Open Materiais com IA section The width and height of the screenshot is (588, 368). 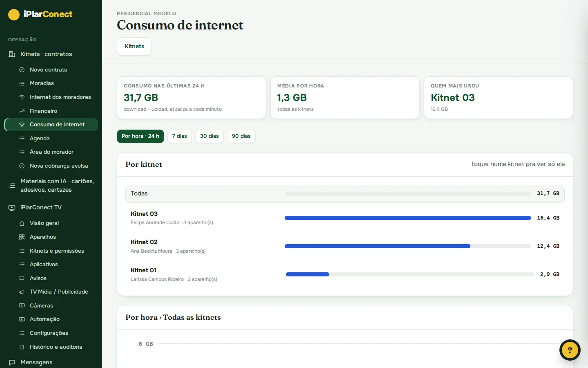(51, 185)
